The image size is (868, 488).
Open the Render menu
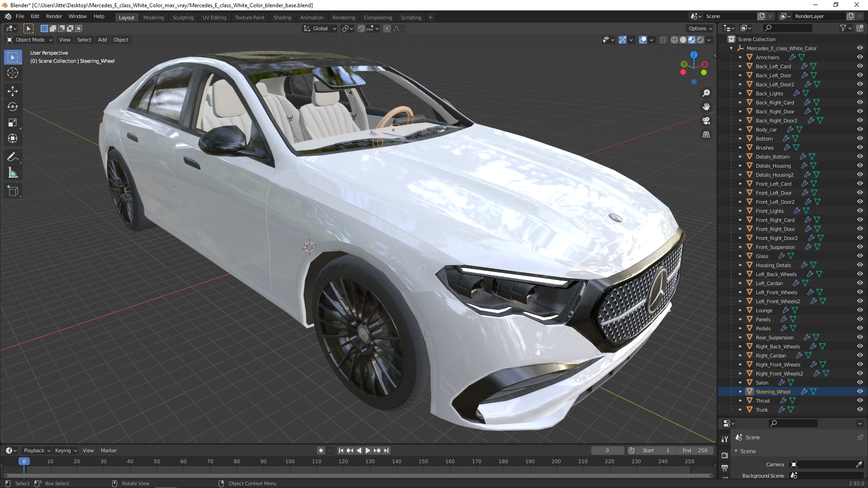(54, 16)
